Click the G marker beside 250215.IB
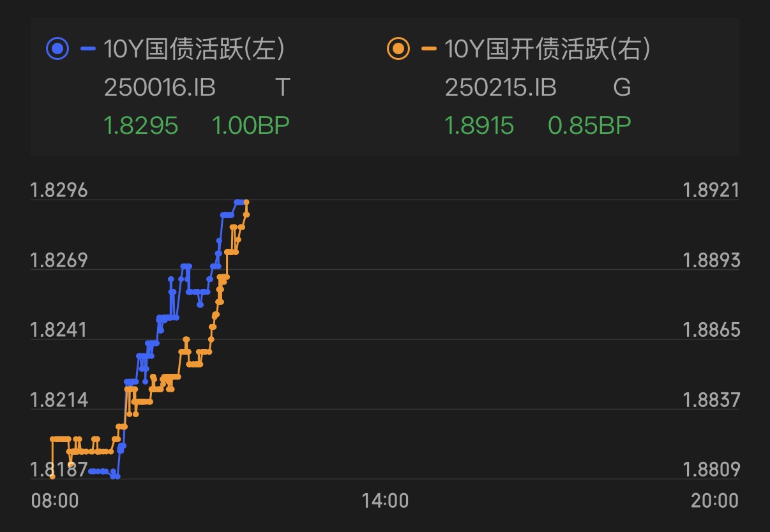This screenshot has height=532, width=770. tap(622, 87)
